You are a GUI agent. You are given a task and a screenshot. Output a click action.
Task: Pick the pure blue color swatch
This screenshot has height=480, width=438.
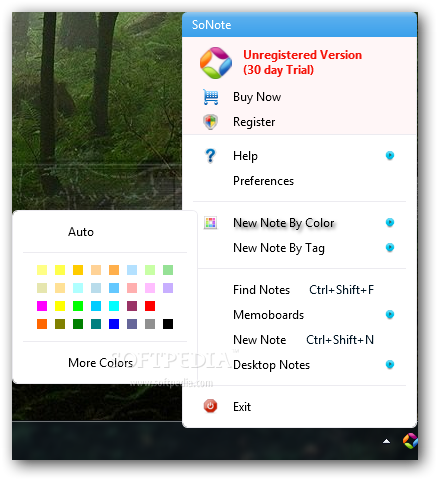tap(114, 324)
